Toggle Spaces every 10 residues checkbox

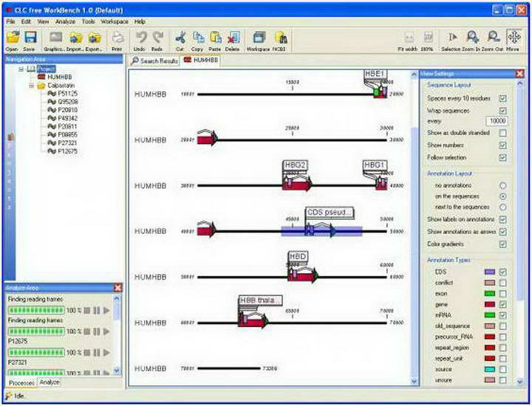(x=503, y=98)
